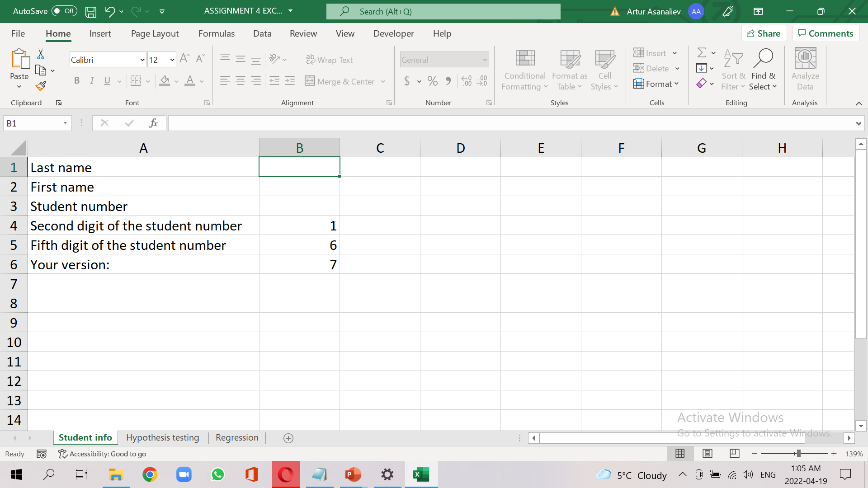Screen dimensions: 868x488
Task: Open the Font name dropdown
Action: tap(142, 59)
